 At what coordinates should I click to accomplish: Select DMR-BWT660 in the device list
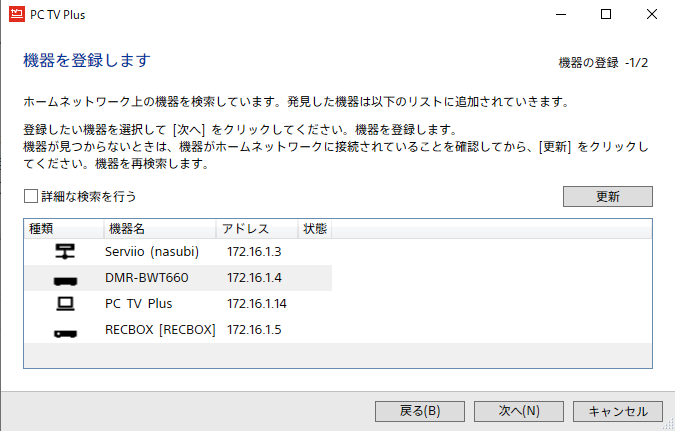(146, 278)
